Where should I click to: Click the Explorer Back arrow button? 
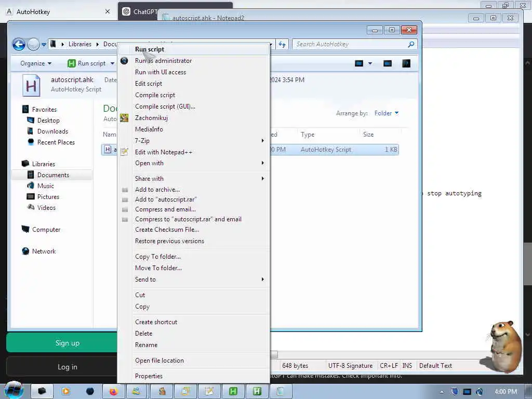click(x=19, y=45)
